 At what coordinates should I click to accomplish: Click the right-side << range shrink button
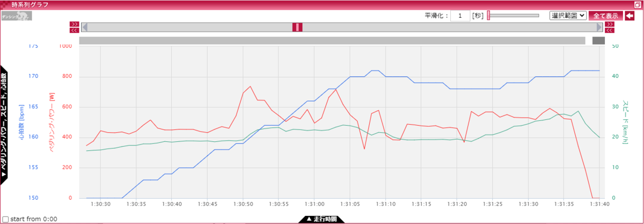[610, 30]
